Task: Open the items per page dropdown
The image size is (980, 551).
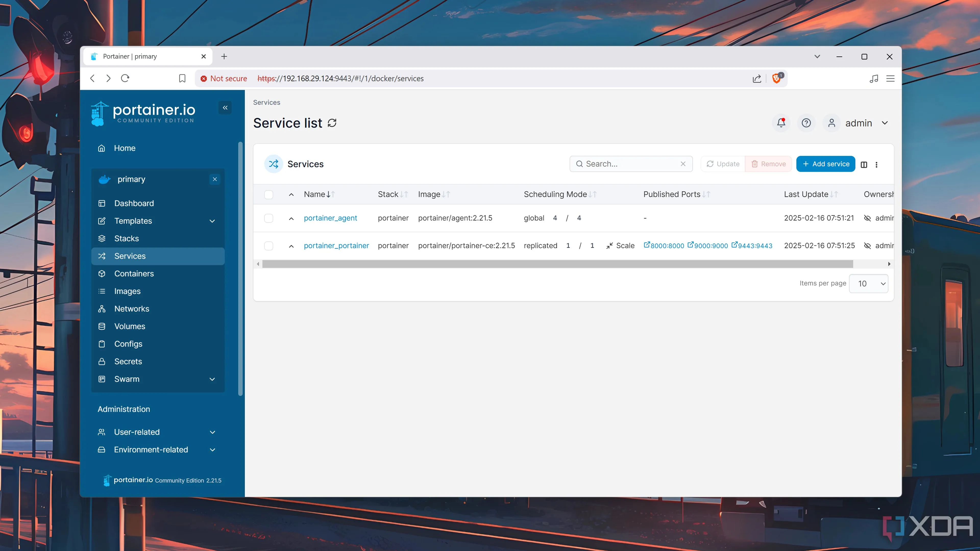Action: tap(868, 284)
